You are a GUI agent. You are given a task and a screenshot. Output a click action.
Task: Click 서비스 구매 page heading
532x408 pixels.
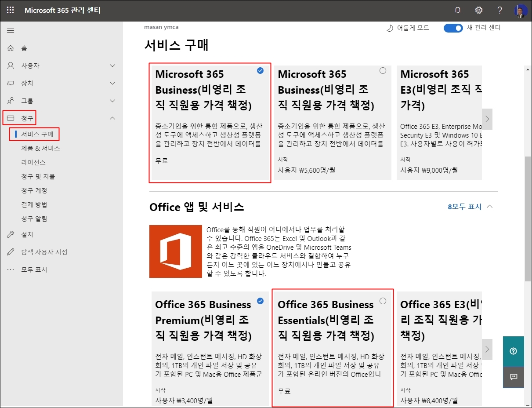click(x=176, y=45)
